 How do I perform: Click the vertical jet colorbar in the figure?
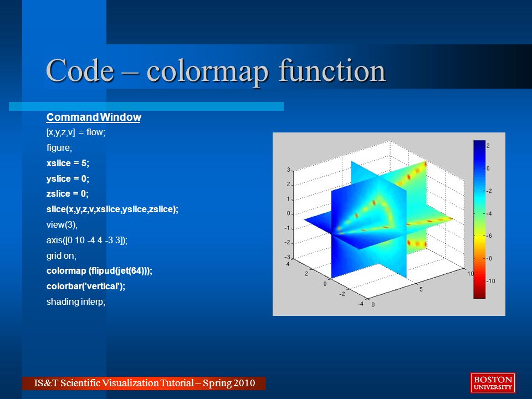click(x=479, y=219)
